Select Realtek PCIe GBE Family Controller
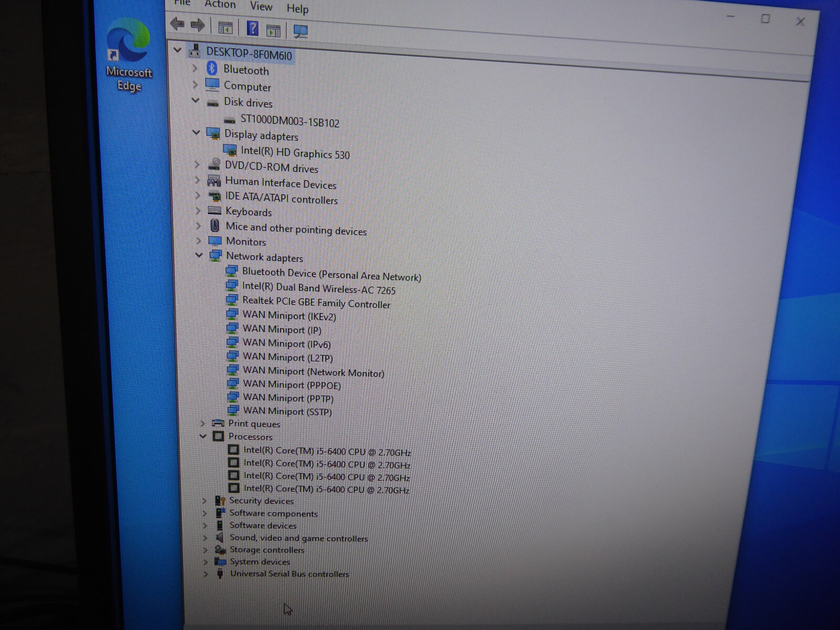 316,302
